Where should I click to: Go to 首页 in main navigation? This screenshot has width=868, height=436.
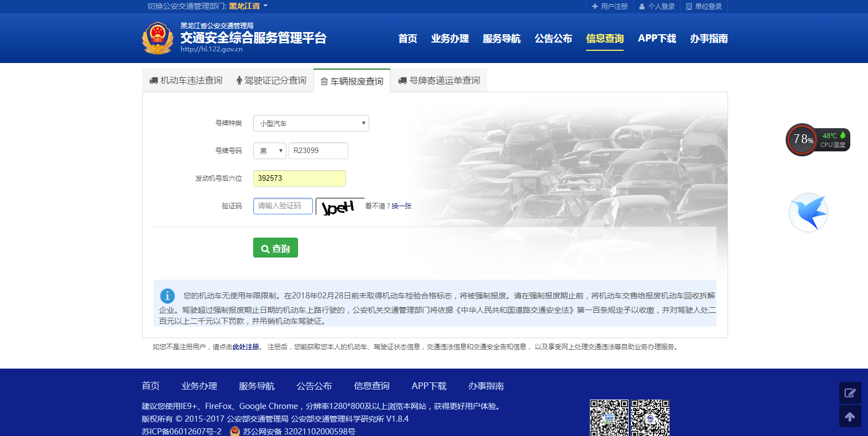click(x=407, y=39)
